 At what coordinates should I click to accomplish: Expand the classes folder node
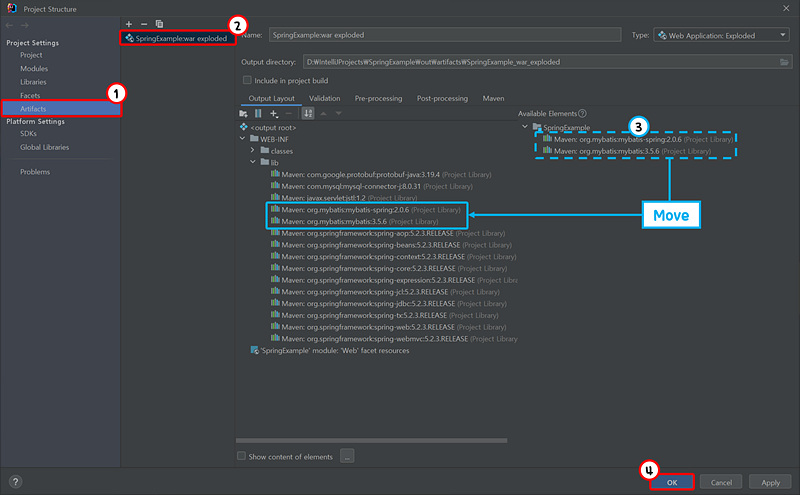pos(253,151)
